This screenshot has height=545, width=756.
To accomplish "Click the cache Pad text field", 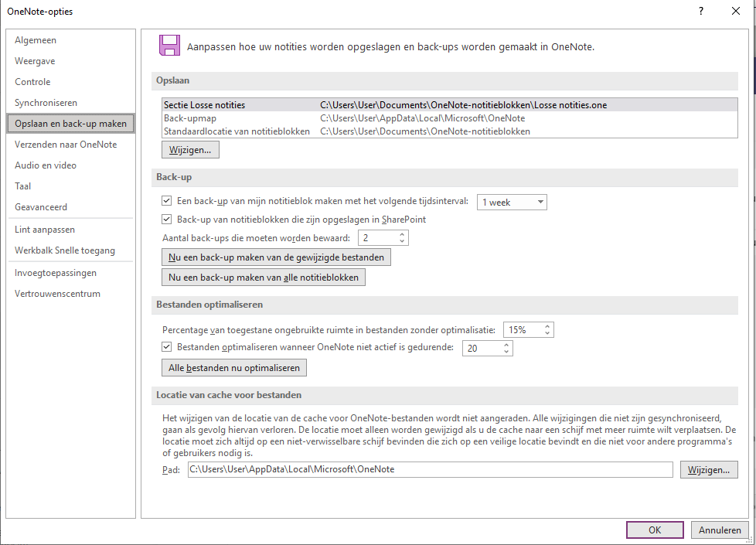I will pyautogui.click(x=430, y=469).
